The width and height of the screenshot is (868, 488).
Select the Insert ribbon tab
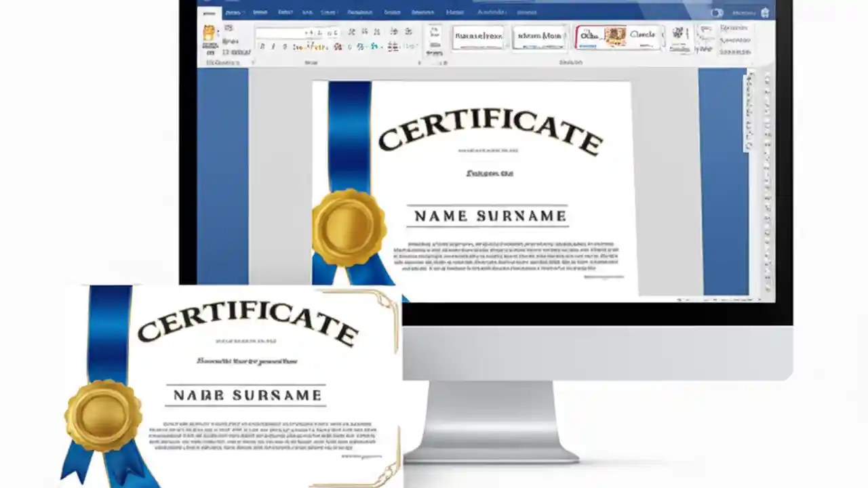tap(234, 12)
